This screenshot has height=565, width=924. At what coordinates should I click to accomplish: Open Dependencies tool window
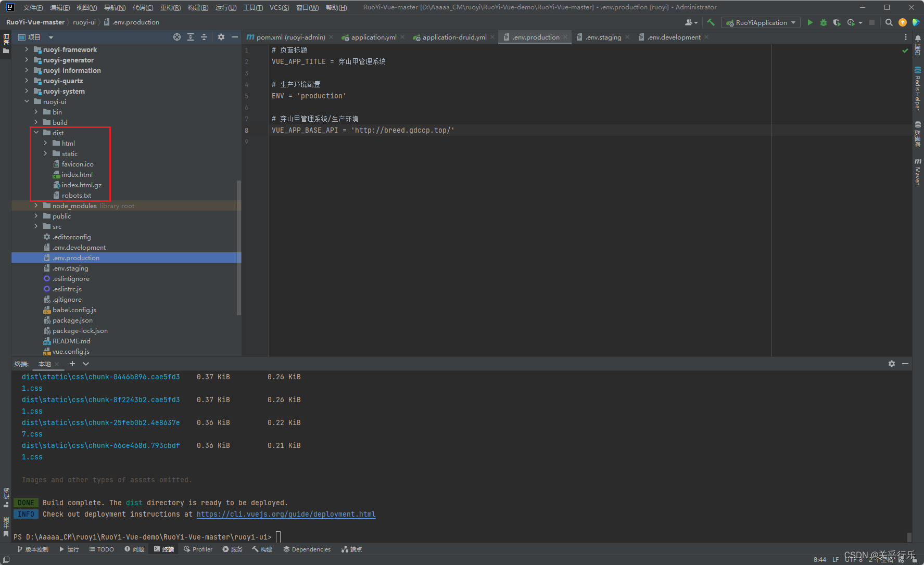coord(307,549)
